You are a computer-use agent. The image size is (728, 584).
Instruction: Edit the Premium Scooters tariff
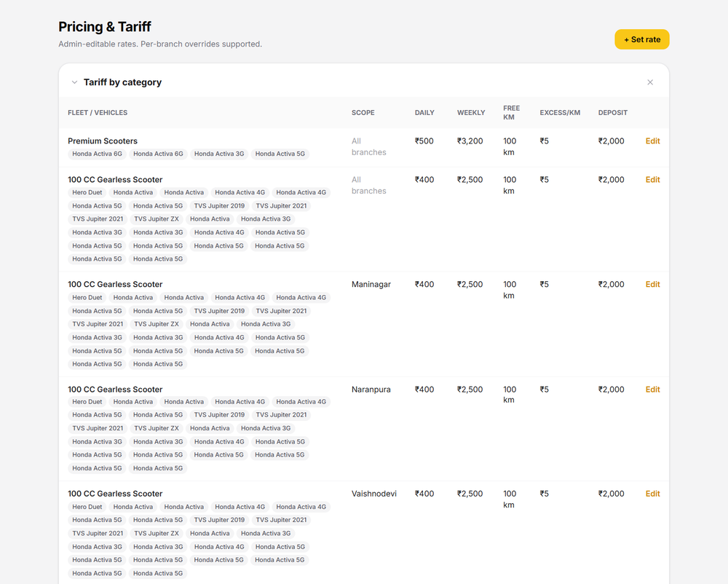(x=652, y=141)
